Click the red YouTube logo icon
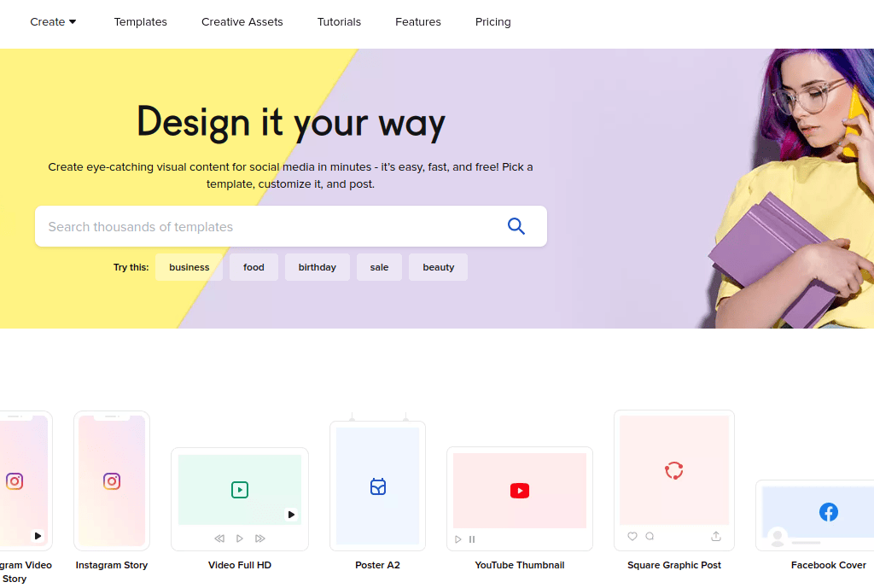 click(x=520, y=491)
